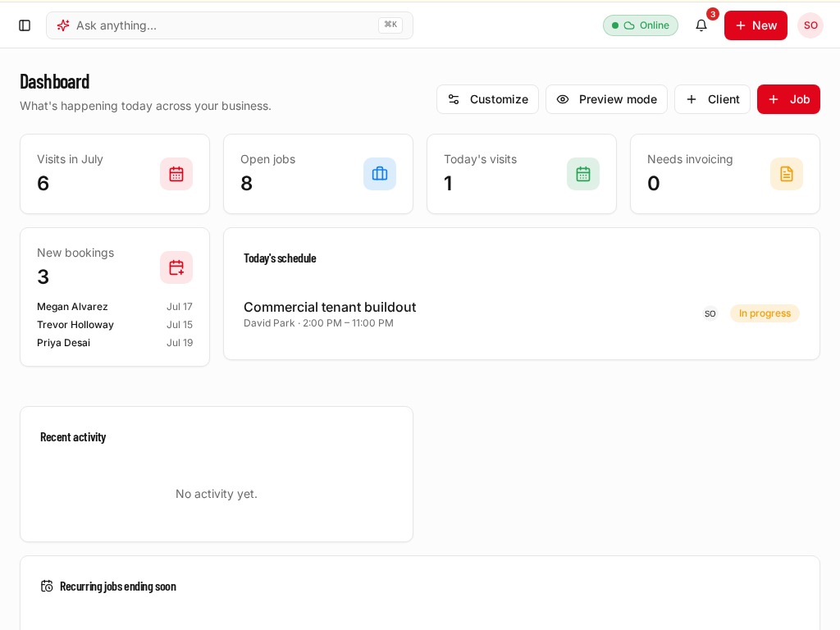
Task: Click the Open jobs briefcase icon
Action: [380, 174]
